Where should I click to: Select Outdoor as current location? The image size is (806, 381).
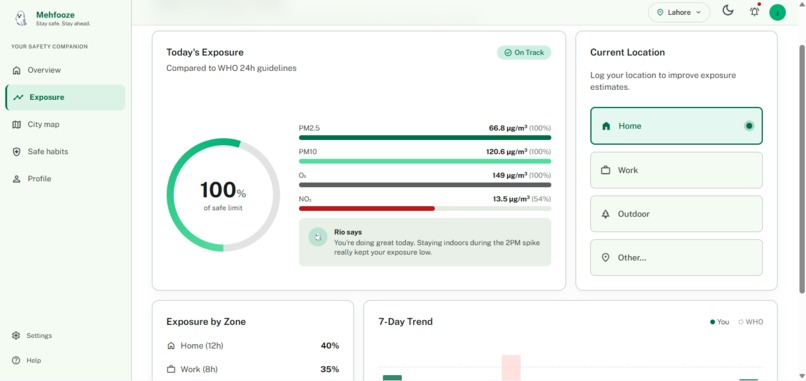click(676, 214)
